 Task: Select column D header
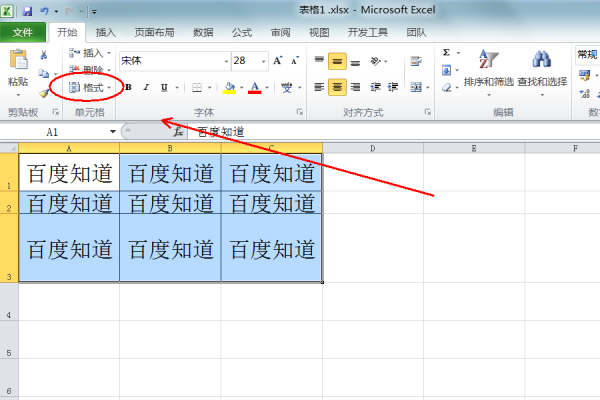pos(373,148)
